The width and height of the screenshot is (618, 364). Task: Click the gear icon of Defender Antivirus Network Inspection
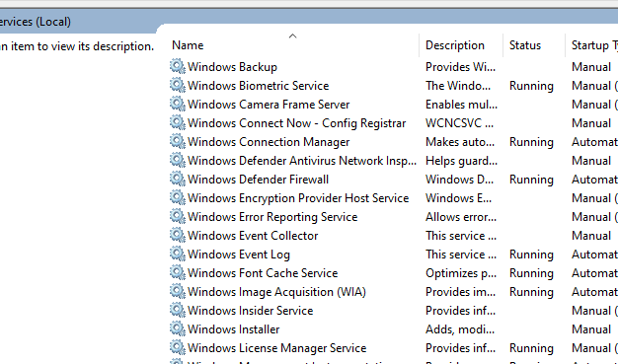pos(178,160)
